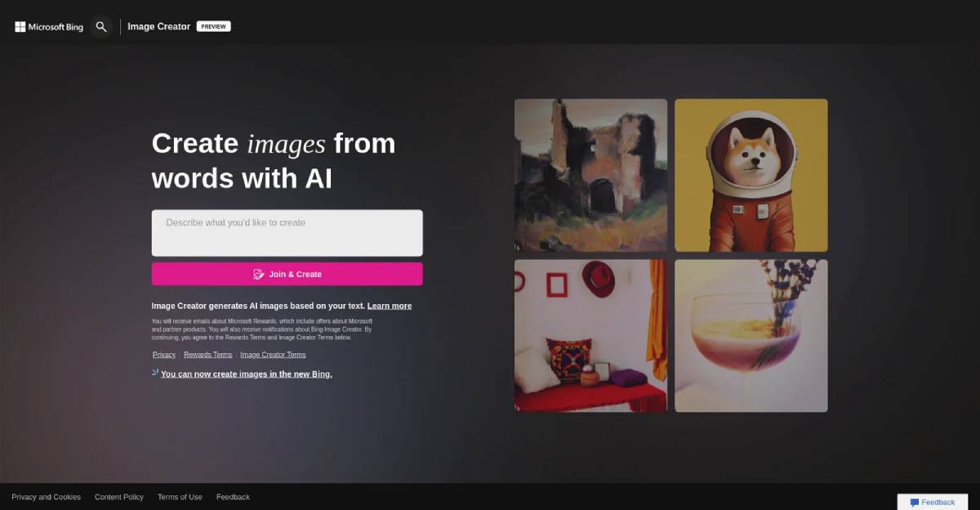Viewport: 980px width, 510px height.
Task: Select the ruins painting sample image
Action: pos(590,175)
